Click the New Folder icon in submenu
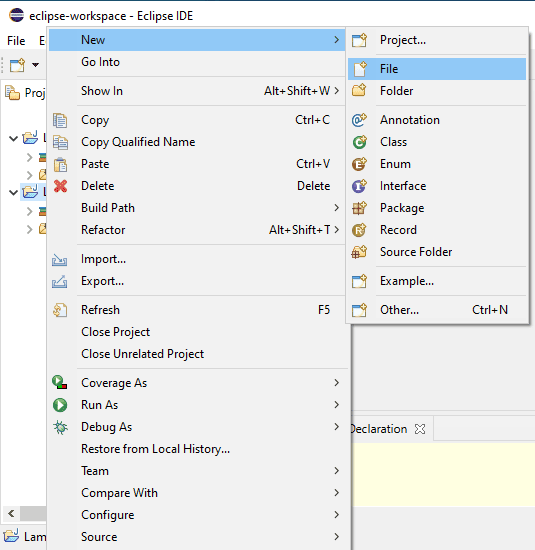Viewport: 535px width, 550px height. 359,90
